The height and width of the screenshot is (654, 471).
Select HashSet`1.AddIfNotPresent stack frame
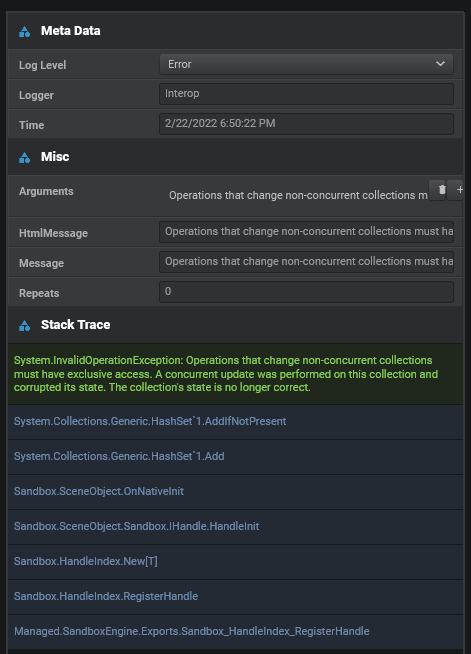(x=235, y=422)
